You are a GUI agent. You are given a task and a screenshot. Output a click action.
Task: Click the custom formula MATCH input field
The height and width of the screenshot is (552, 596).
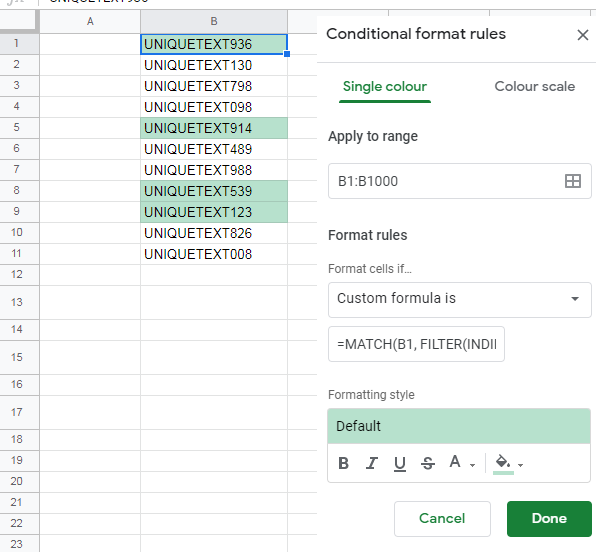tap(416, 344)
